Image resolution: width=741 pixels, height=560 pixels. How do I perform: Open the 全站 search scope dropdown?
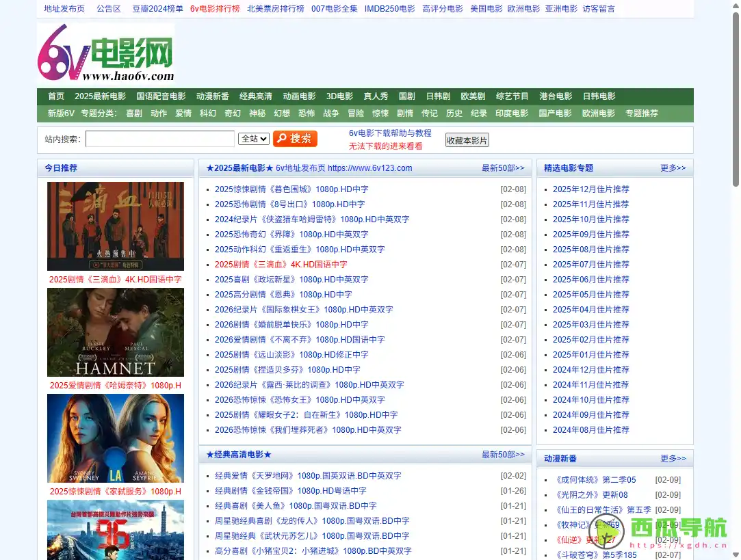point(252,138)
